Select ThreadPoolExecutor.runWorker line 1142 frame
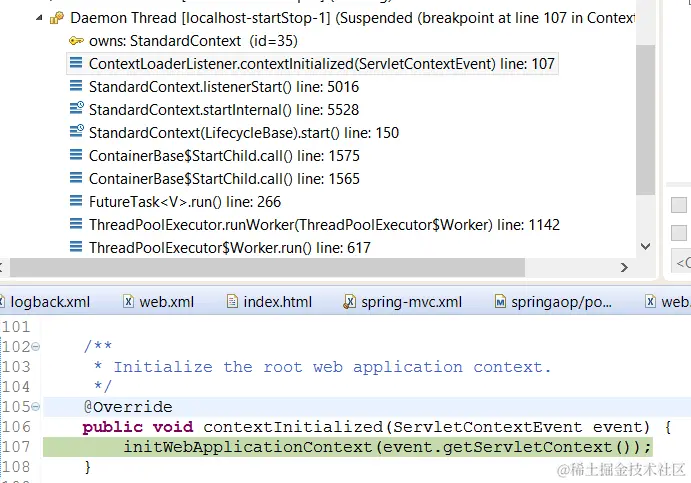The image size is (691, 483). (324, 225)
